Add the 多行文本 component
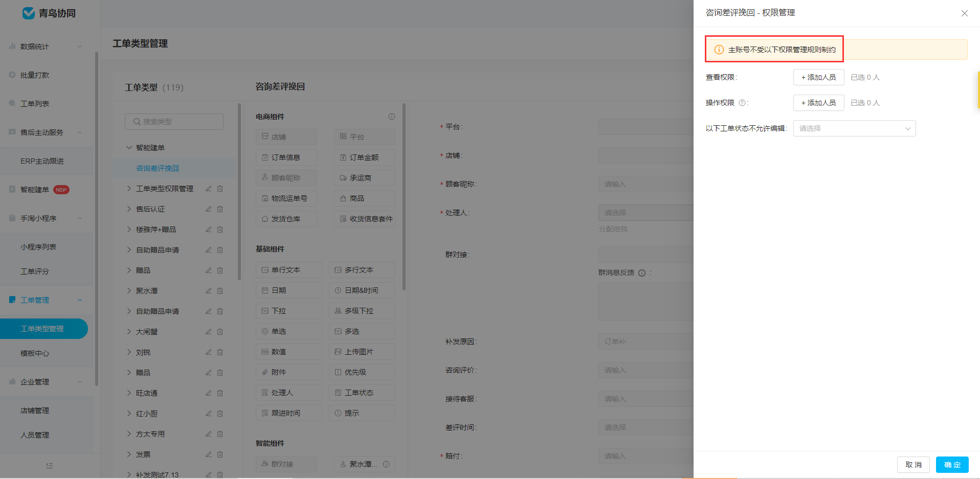Image resolution: width=980 pixels, height=479 pixels. pyautogui.click(x=362, y=270)
